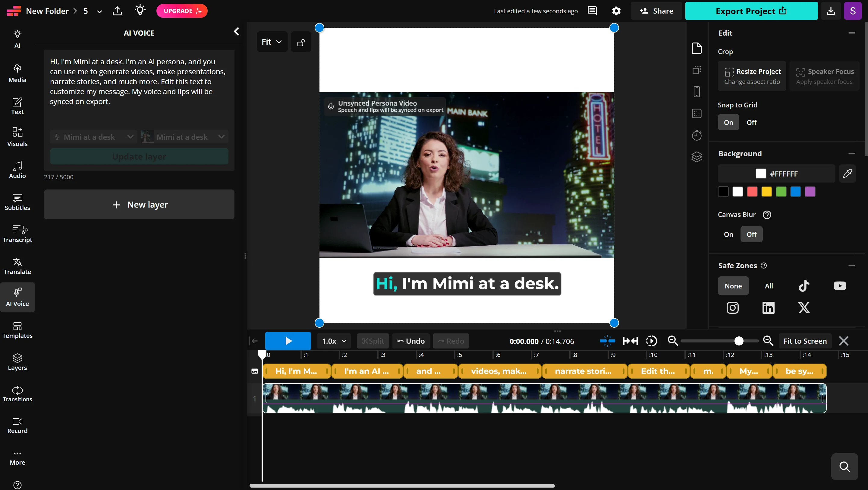Switch to the Templates sidebar tab
The image size is (868, 490).
pos(17,330)
